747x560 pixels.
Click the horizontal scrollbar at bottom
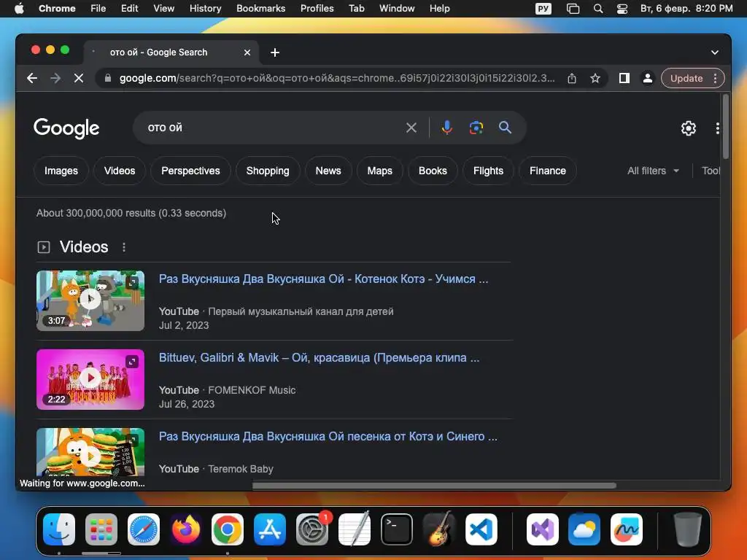(434, 486)
